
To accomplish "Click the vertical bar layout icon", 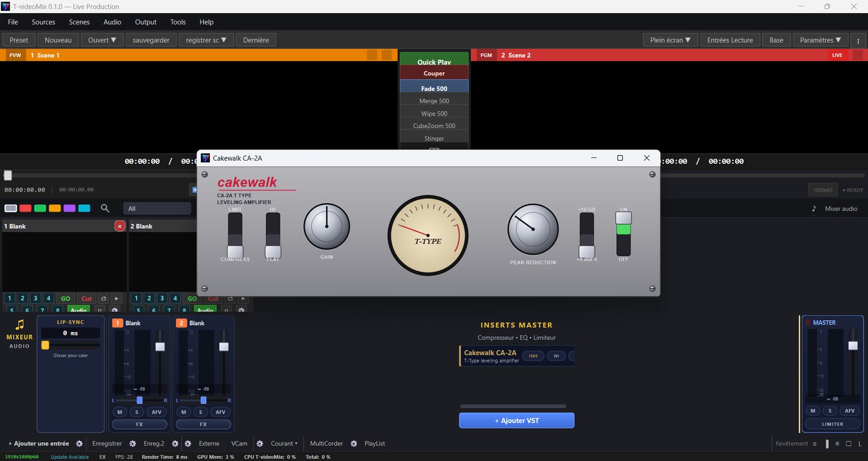I will 827,444.
